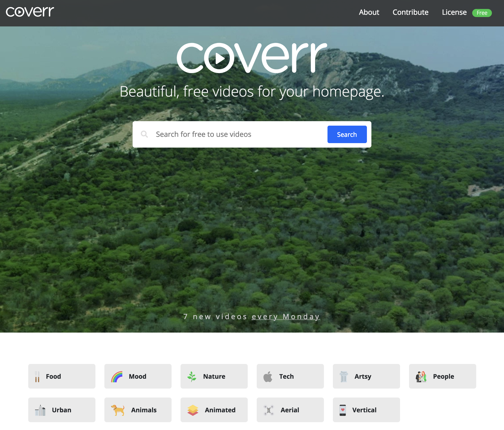Open the Animals category
The width and height of the screenshot is (504, 430).
(x=138, y=410)
